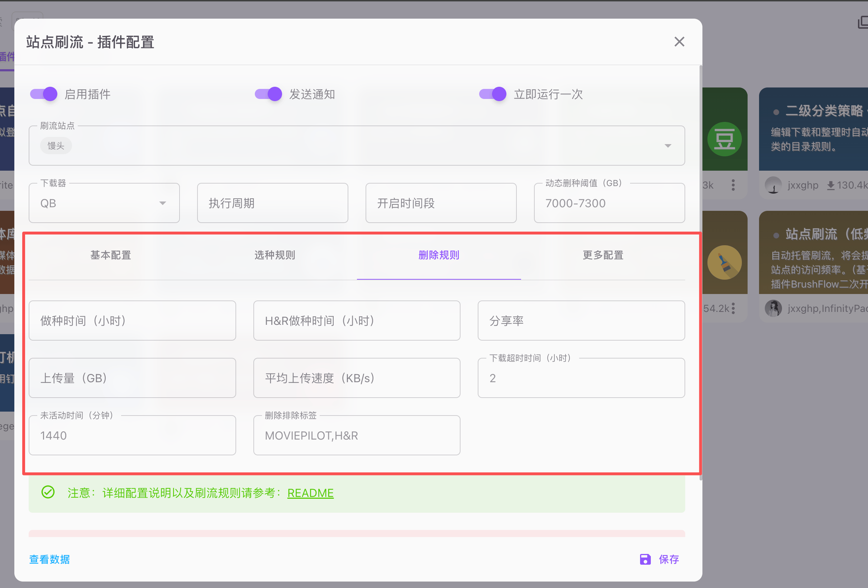The width and height of the screenshot is (868, 588).
Task: Click the save disk icon
Action: 645,559
